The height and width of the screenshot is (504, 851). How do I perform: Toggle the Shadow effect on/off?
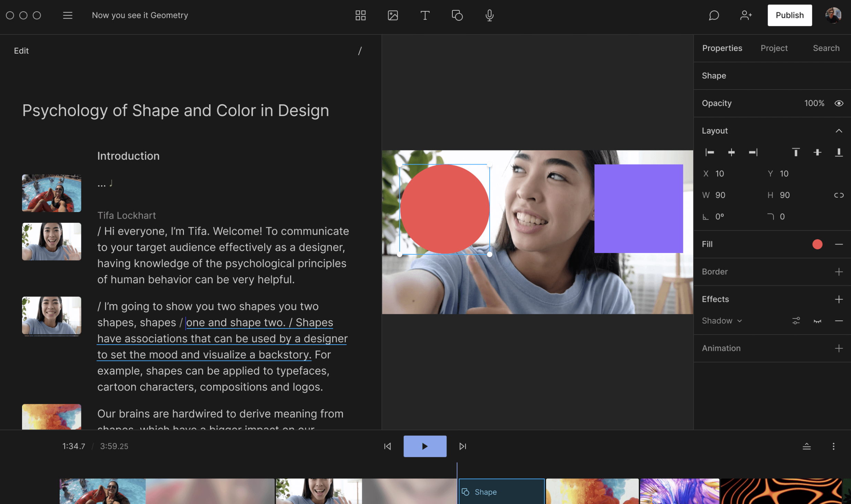click(817, 321)
